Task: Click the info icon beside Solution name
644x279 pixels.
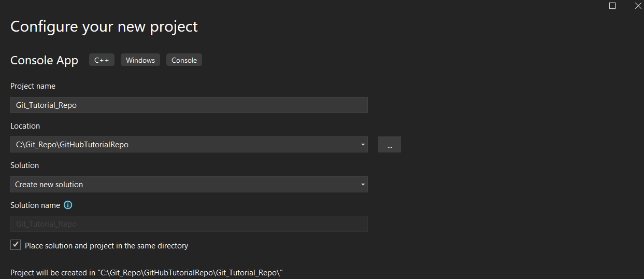Action: tap(68, 205)
